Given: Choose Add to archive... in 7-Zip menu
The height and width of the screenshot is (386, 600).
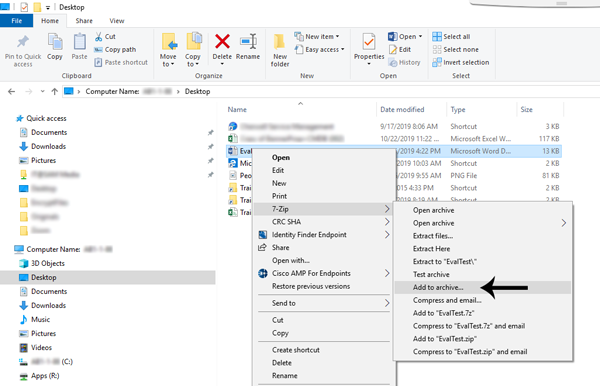Looking at the screenshot, I should coord(483,287).
